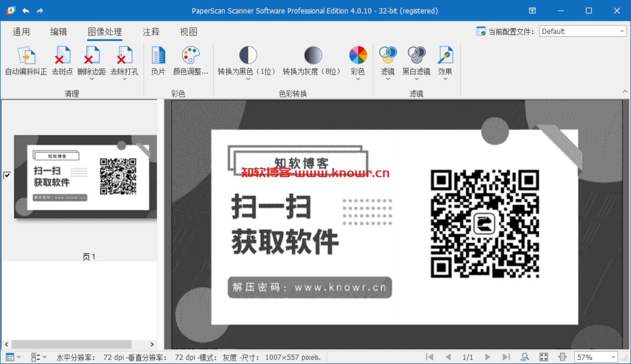
Task: Click the PaperScan app logo icon
Action: tap(11, 11)
